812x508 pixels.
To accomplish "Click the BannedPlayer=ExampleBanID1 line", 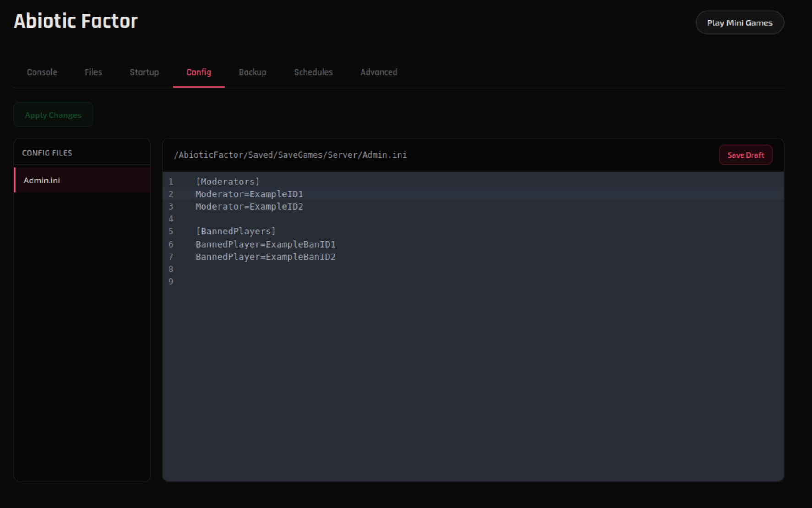I will point(265,244).
